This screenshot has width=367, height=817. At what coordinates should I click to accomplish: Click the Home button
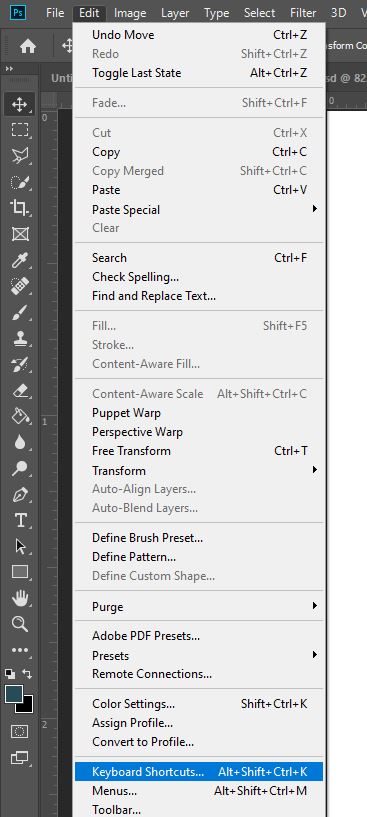[28, 46]
